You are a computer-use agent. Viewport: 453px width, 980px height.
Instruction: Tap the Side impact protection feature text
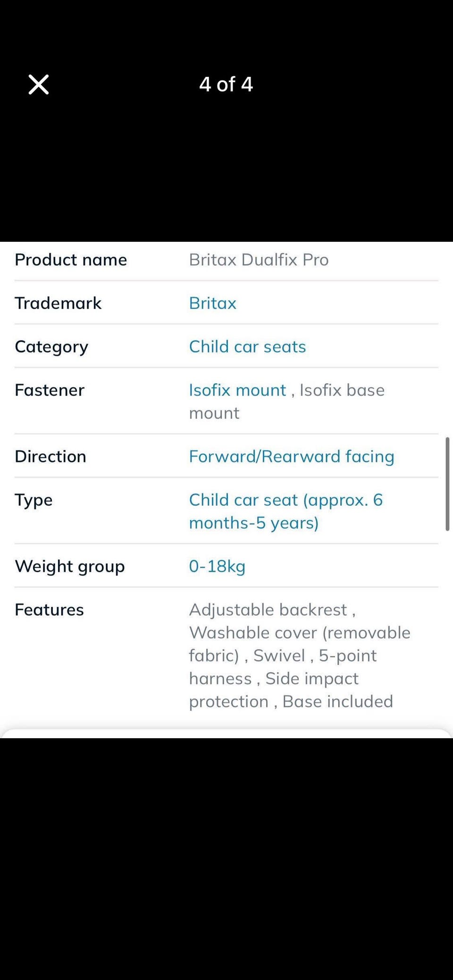point(274,690)
